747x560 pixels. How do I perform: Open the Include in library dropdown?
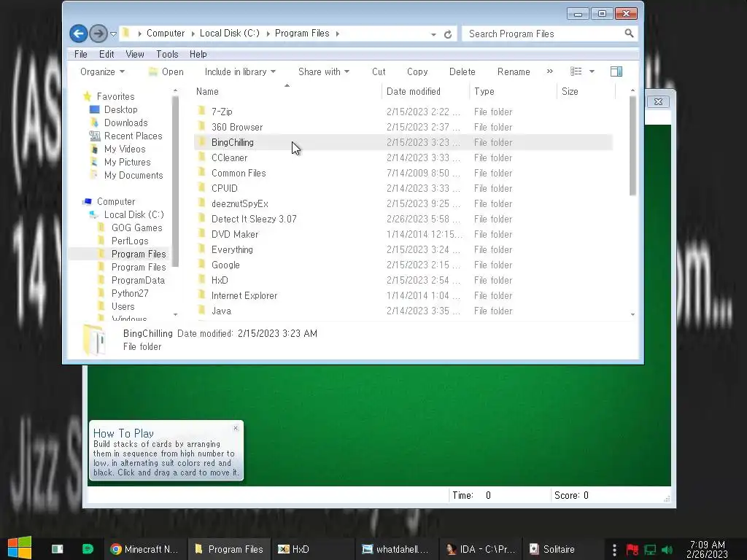pos(240,72)
